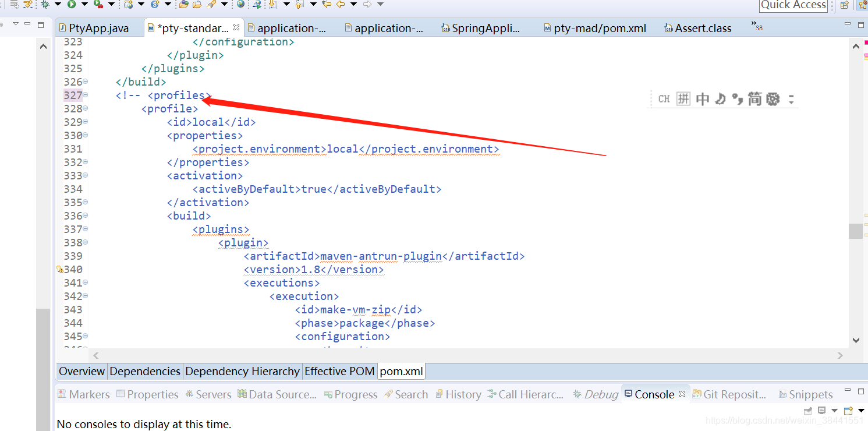Click the Skip All Breakpoints toolbar icon
The width and height of the screenshot is (868, 431).
(x=14, y=4)
